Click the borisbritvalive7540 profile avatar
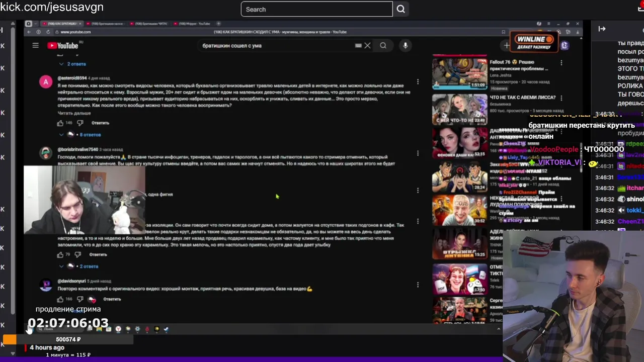 (46, 153)
